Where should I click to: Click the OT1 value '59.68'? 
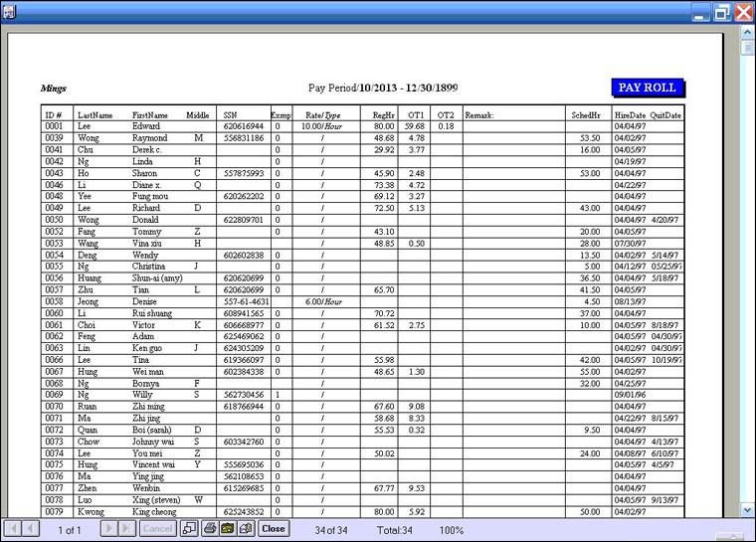[415, 126]
